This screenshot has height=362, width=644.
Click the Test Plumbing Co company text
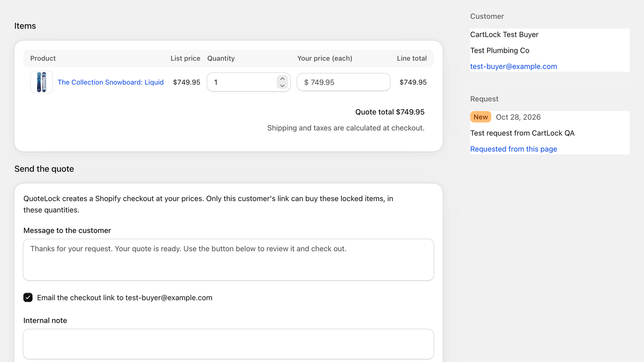click(x=500, y=51)
